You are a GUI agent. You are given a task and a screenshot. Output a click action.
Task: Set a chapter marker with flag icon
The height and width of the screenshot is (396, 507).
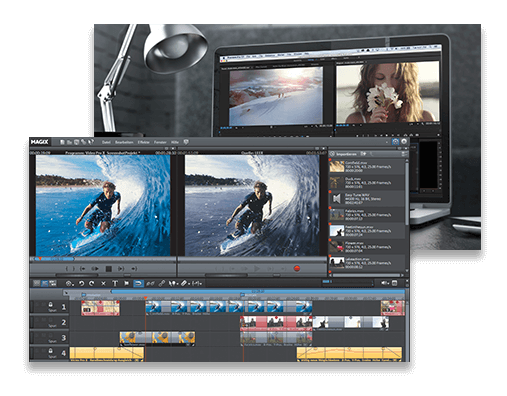pyautogui.click(x=126, y=283)
